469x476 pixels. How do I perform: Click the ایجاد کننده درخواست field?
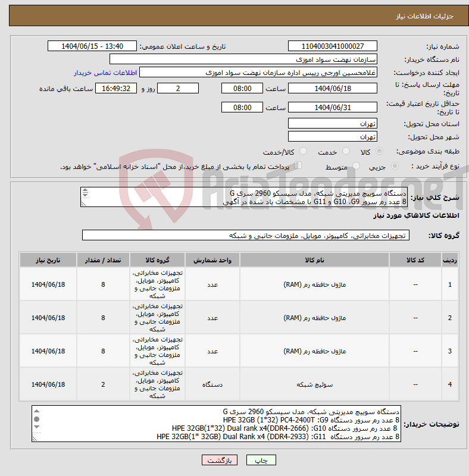(258, 73)
